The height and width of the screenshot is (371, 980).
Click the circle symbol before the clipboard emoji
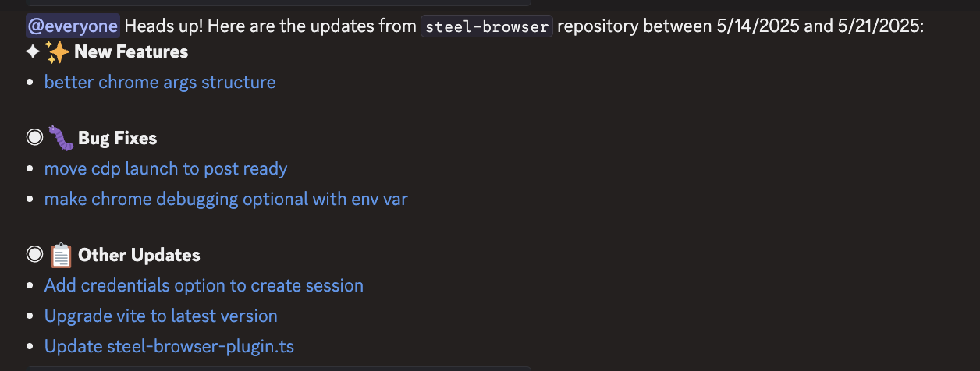pos(34,255)
